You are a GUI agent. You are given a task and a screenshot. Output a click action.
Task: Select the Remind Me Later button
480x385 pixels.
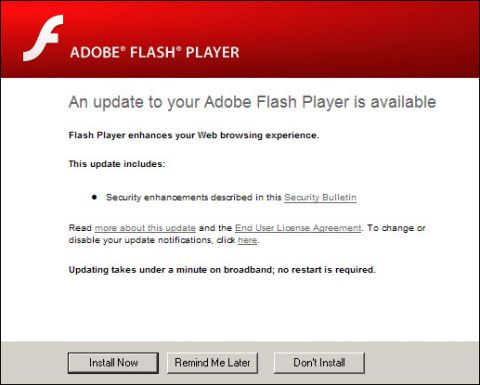212,363
